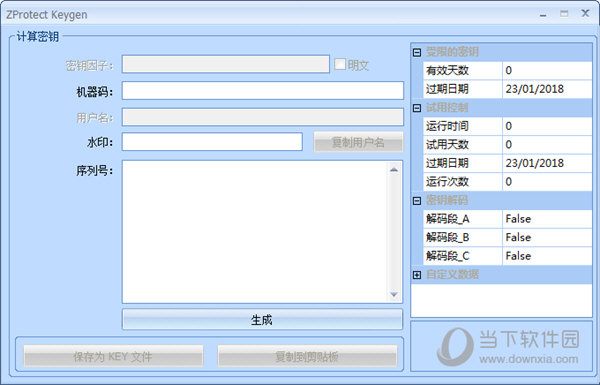The width and height of the screenshot is (600, 385).
Task: Select the 运行次数 value cell
Action: click(547, 182)
